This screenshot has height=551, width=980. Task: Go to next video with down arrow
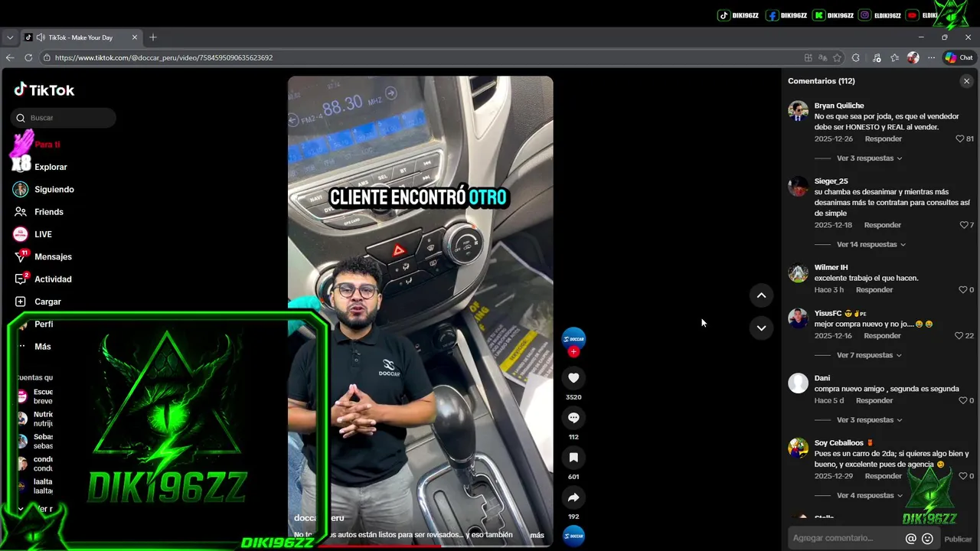[761, 328]
